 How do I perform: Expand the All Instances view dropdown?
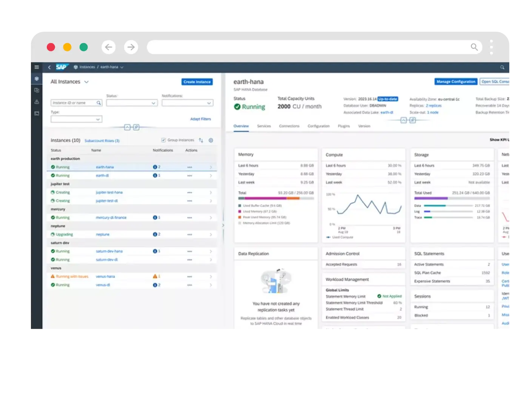pos(86,82)
